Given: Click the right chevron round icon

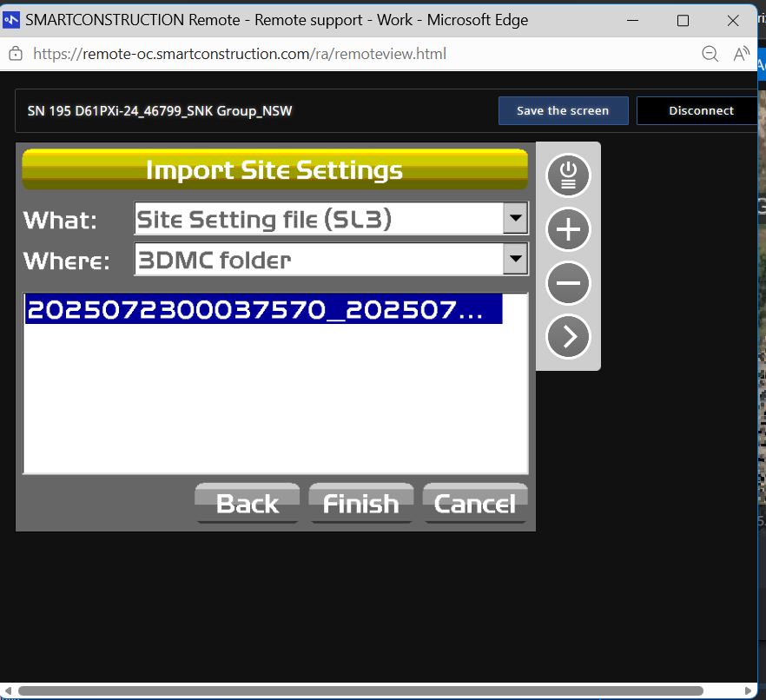Looking at the screenshot, I should [568, 337].
